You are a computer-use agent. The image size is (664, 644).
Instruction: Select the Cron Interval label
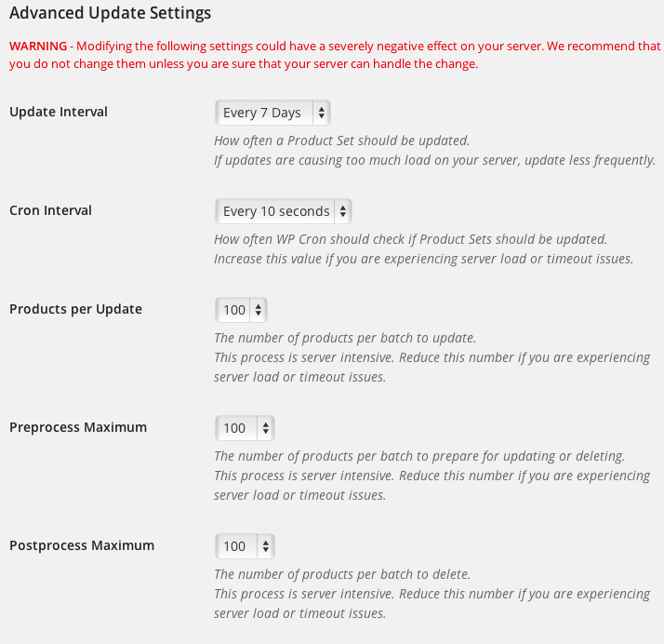point(50,210)
